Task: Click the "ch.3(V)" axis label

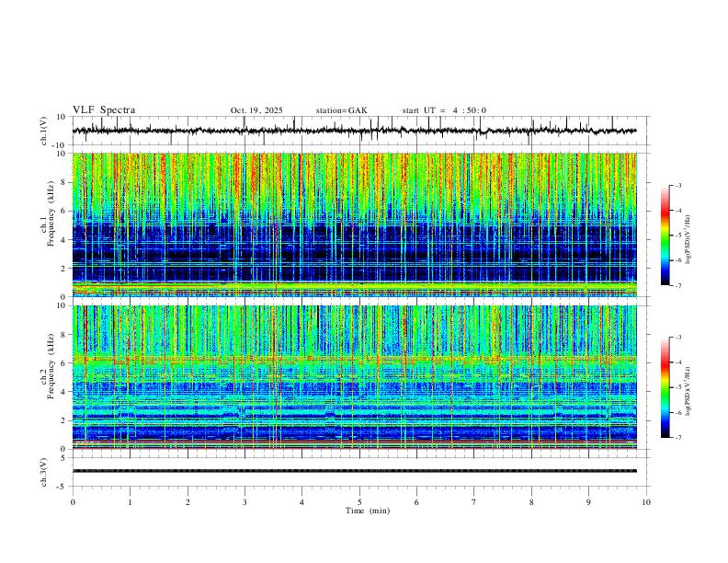Action: click(x=44, y=473)
